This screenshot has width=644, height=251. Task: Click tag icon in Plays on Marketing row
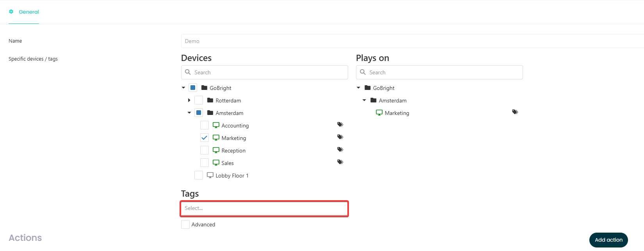coord(515,112)
